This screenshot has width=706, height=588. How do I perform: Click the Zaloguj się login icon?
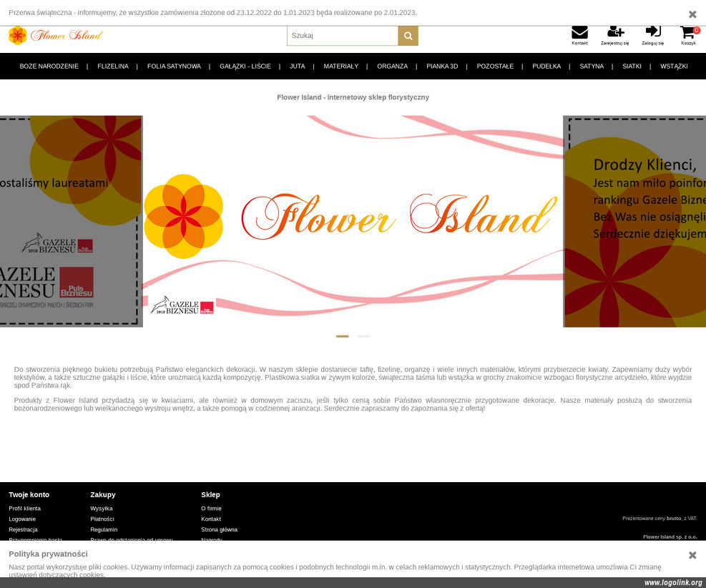point(653,35)
